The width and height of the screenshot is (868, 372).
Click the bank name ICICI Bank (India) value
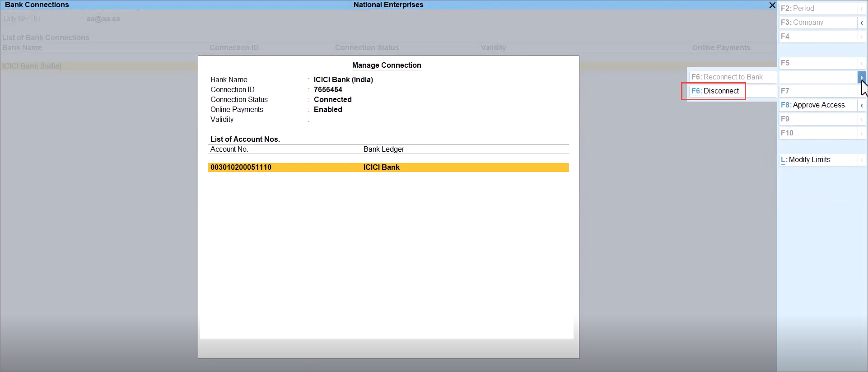click(343, 80)
